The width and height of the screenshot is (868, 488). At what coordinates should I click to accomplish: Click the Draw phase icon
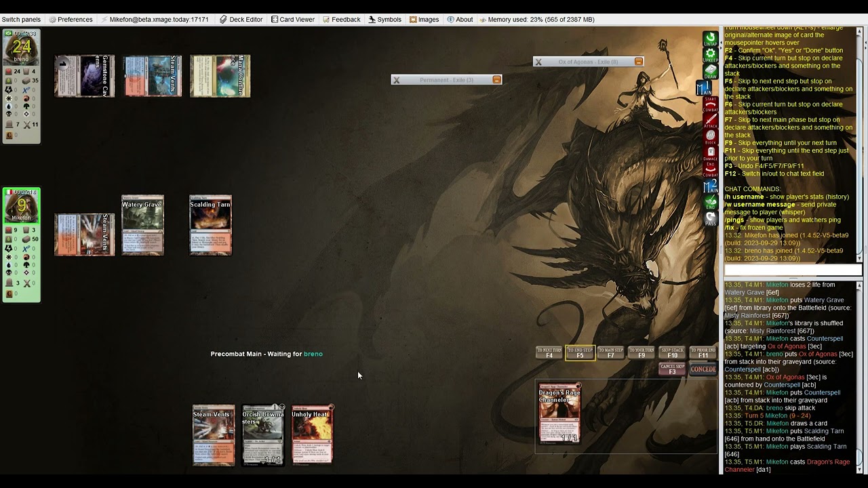coord(710,71)
